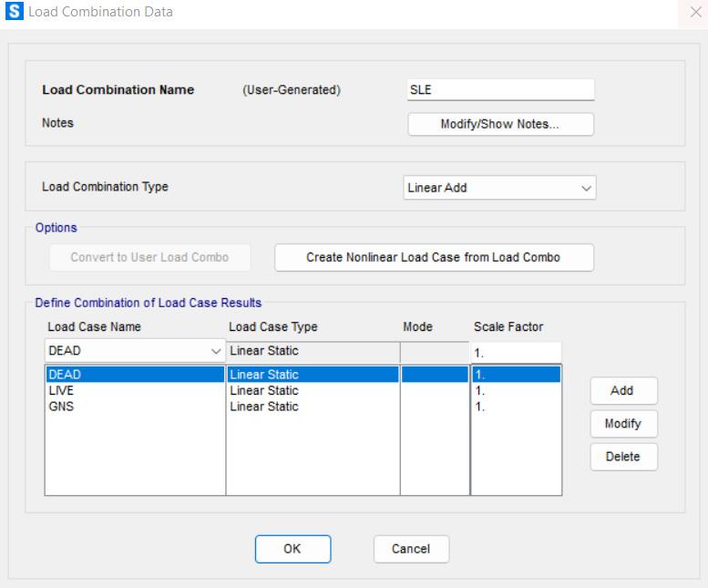Screen dimensions: 708x588
Task: Click scale factor value of GNS row
Action: (x=515, y=407)
